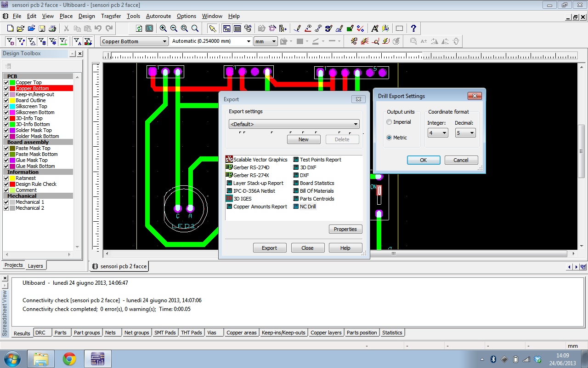Open the Autoroute menu
588x368 pixels.
158,16
